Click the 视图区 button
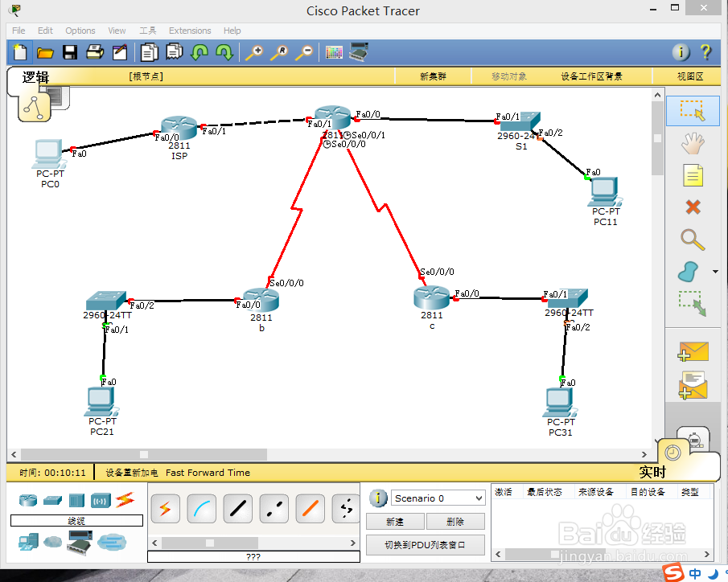Image resolution: width=728 pixels, height=582 pixels. click(690, 76)
